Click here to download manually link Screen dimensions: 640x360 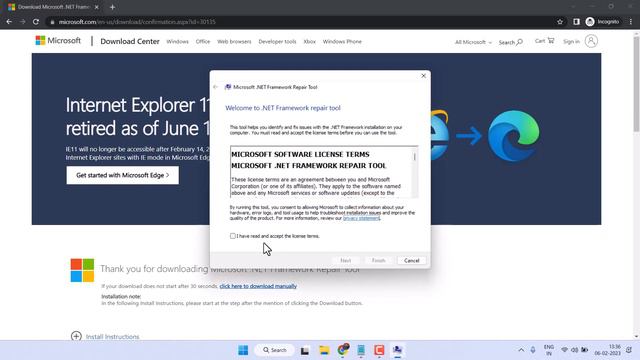[258, 286]
